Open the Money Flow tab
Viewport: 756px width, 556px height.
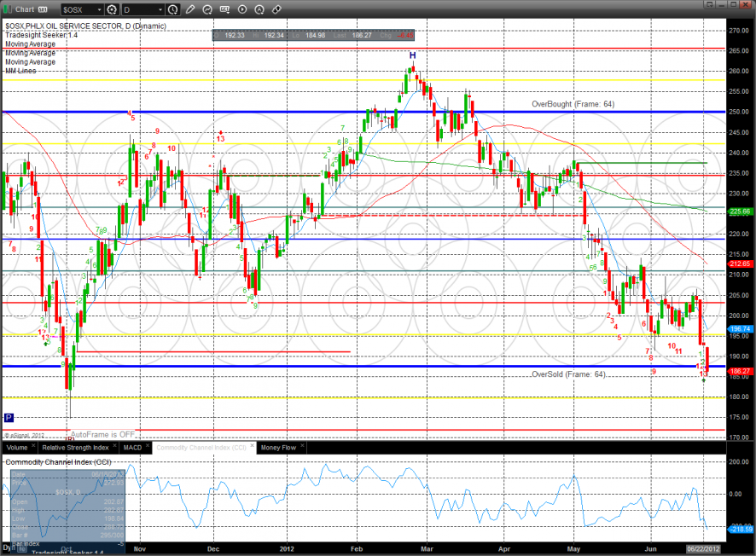tap(278, 448)
